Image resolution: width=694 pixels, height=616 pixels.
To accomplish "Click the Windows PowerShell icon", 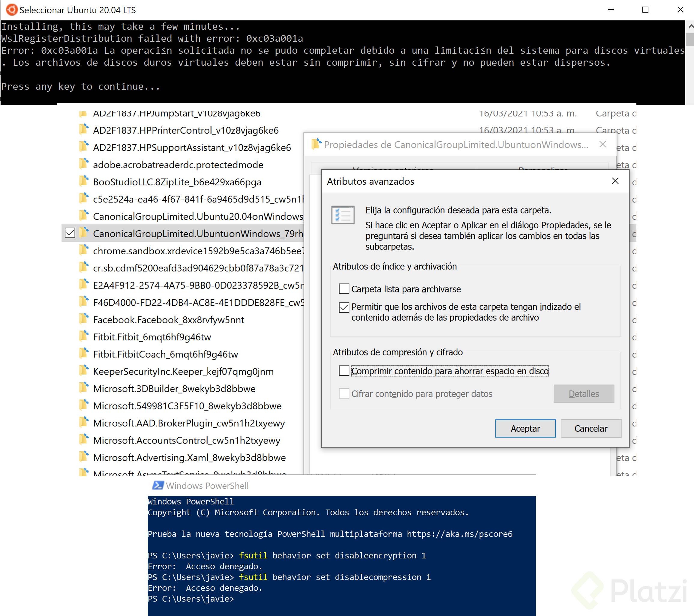I will click(x=158, y=485).
